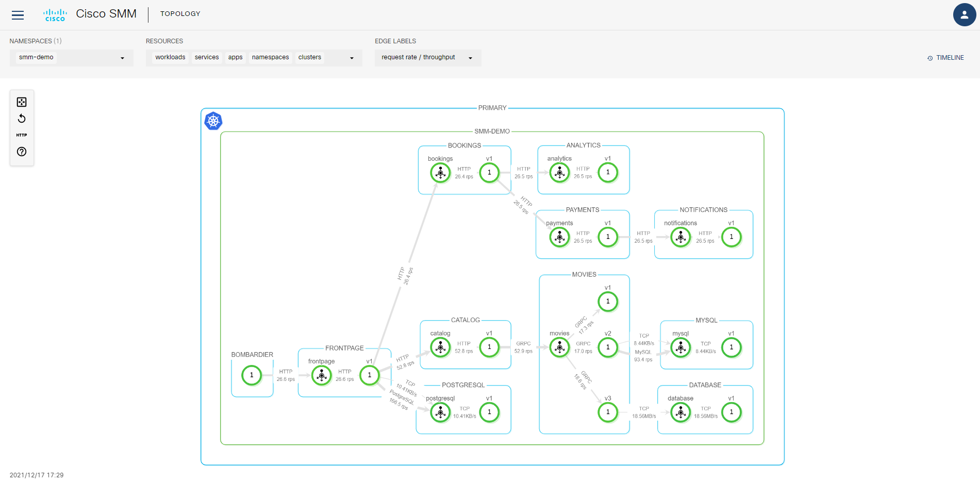Open the user account avatar menu

pos(965,14)
